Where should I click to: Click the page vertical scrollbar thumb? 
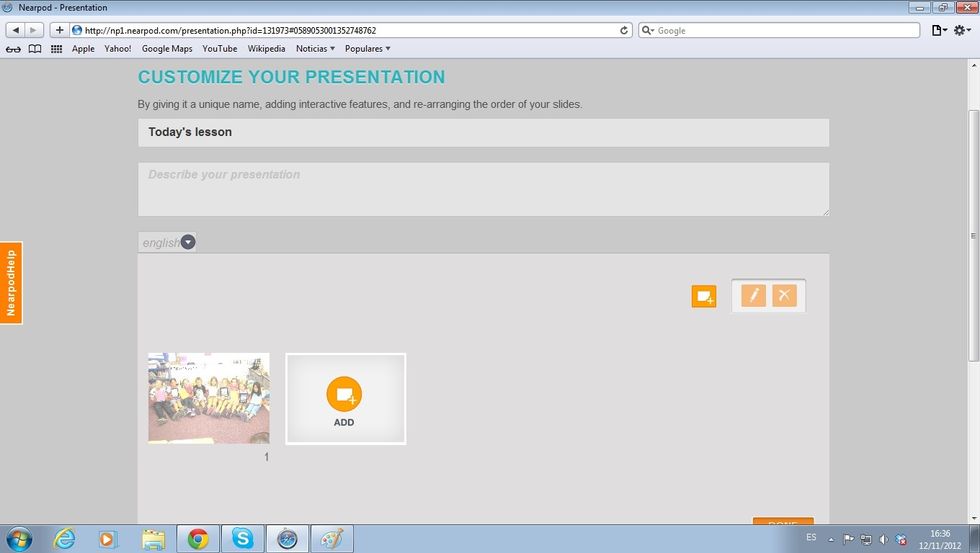tap(974, 236)
